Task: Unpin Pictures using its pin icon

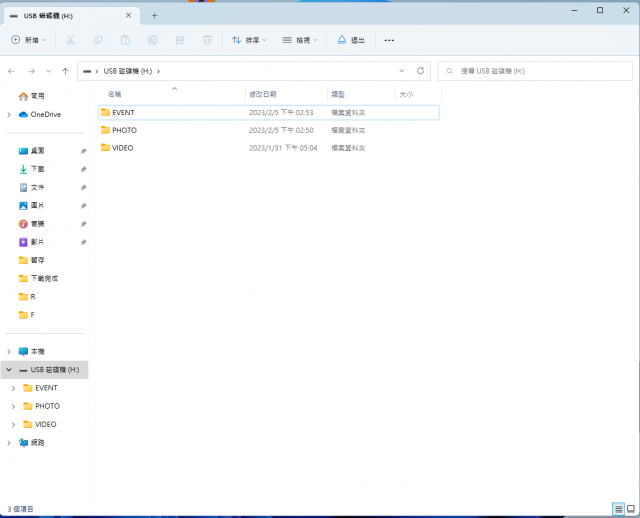Action: [83, 206]
